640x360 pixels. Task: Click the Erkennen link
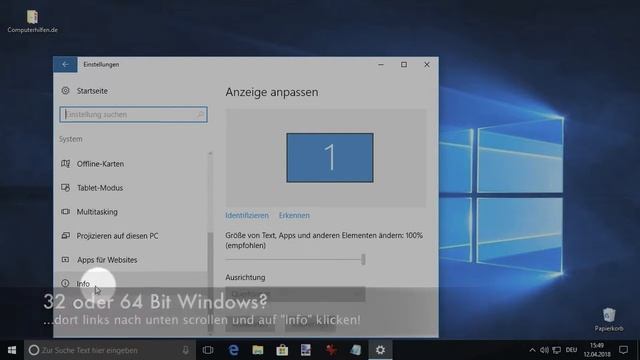(x=294, y=215)
